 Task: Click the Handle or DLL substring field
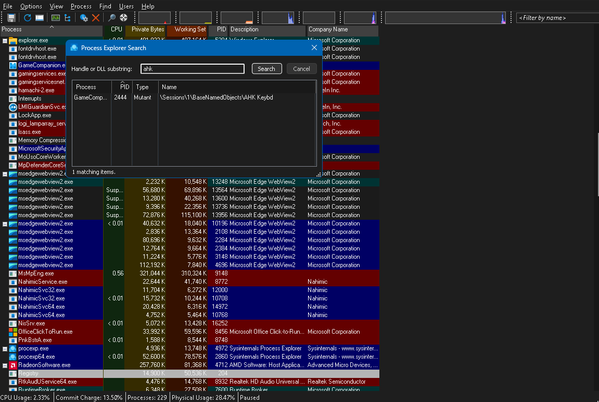(193, 69)
